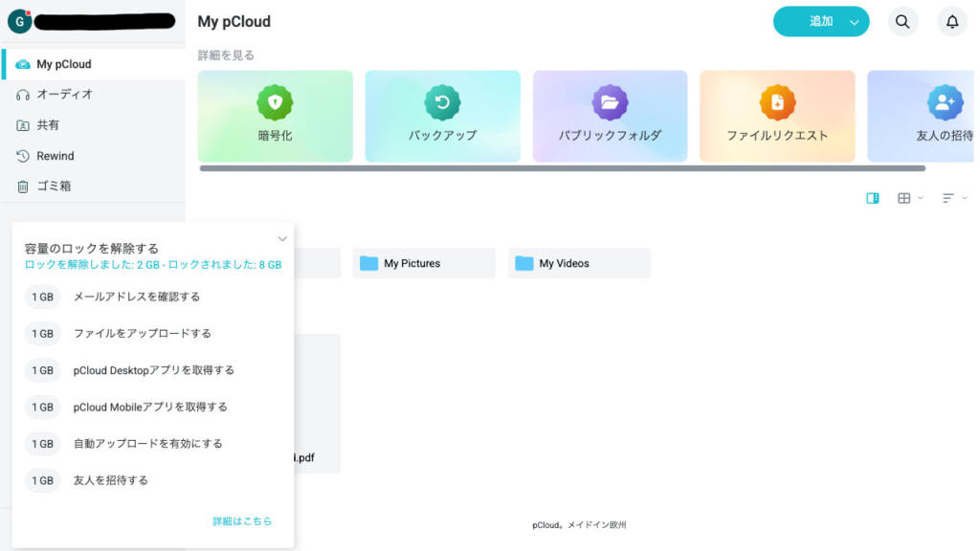Click the pCloud。メイドイン欧州 footer text
Viewport: 980px width, 551px height.
coord(579,525)
